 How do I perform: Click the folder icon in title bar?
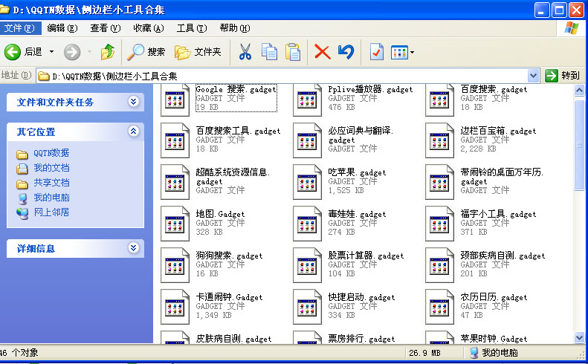4,10
